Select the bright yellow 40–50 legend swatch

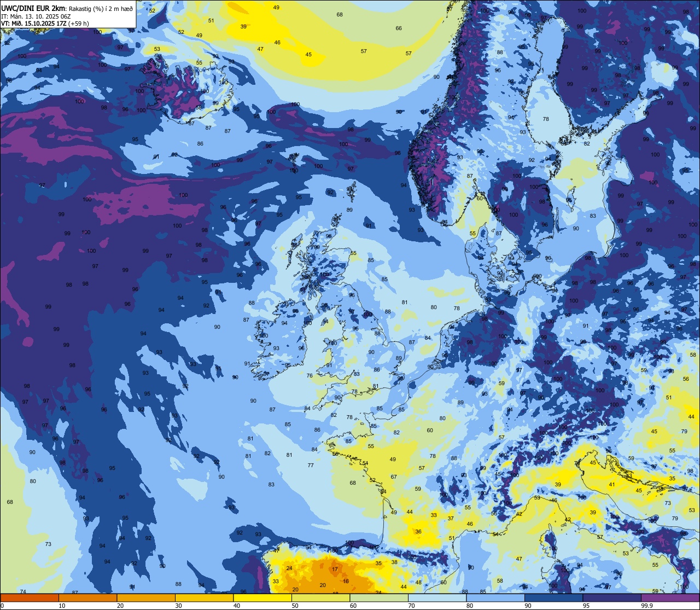(x=262, y=597)
